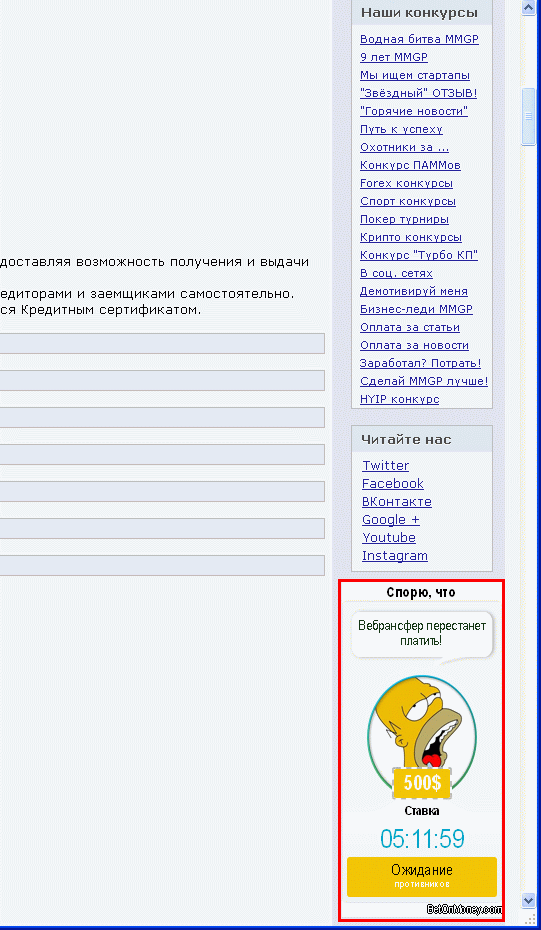Viewport: 541px width, 930px height.
Task: Visit the Facebook page link
Action: click(x=393, y=483)
